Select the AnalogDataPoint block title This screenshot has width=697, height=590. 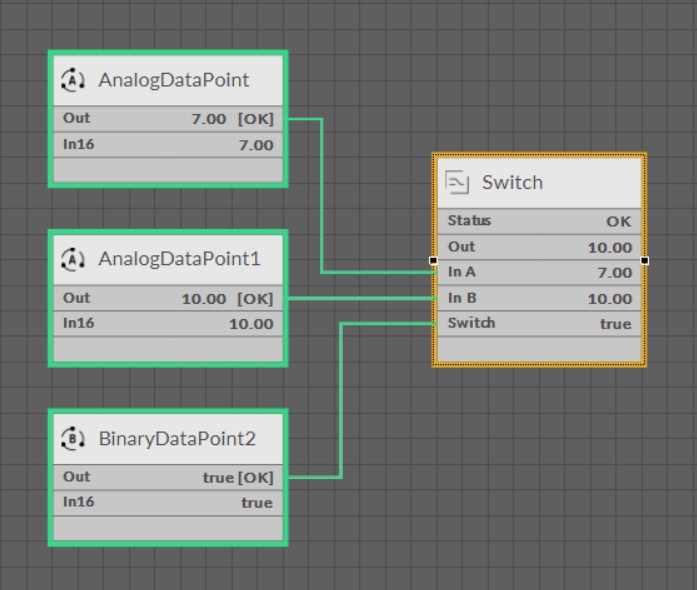pos(173,80)
